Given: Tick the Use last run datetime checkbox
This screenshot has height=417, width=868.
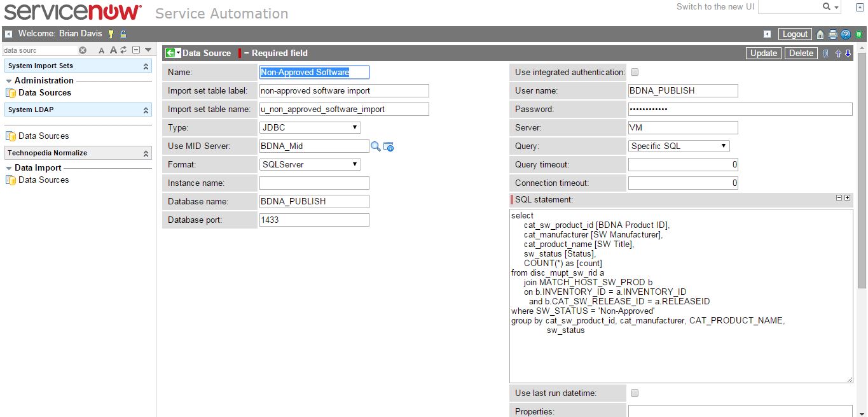Looking at the screenshot, I should (634, 393).
